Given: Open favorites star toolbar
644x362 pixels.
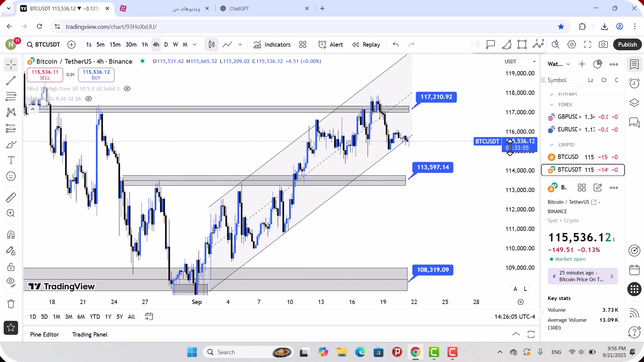Looking at the screenshot, I should [x=11, y=327].
